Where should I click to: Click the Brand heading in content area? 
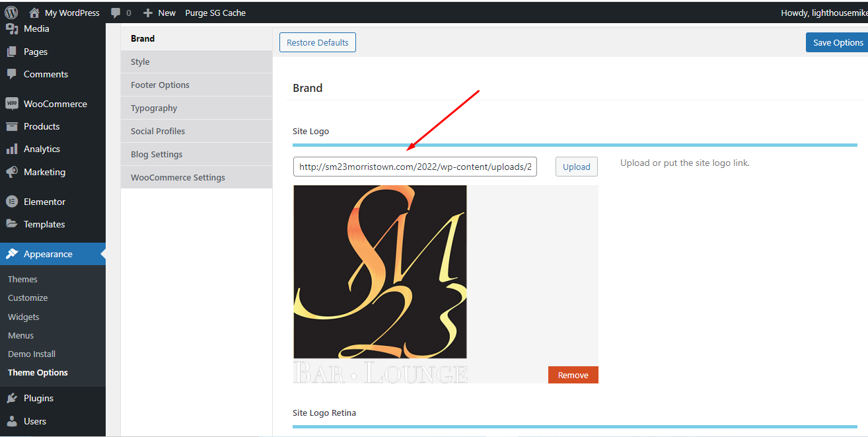point(307,88)
